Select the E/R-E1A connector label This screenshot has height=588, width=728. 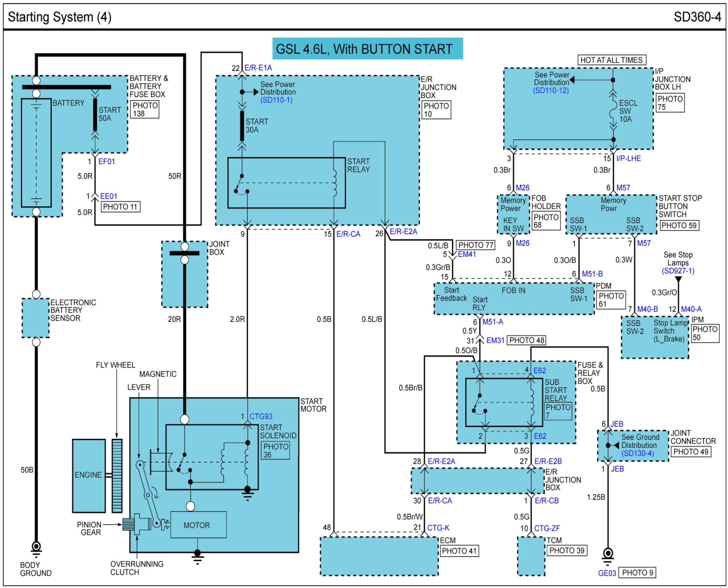pos(258,68)
